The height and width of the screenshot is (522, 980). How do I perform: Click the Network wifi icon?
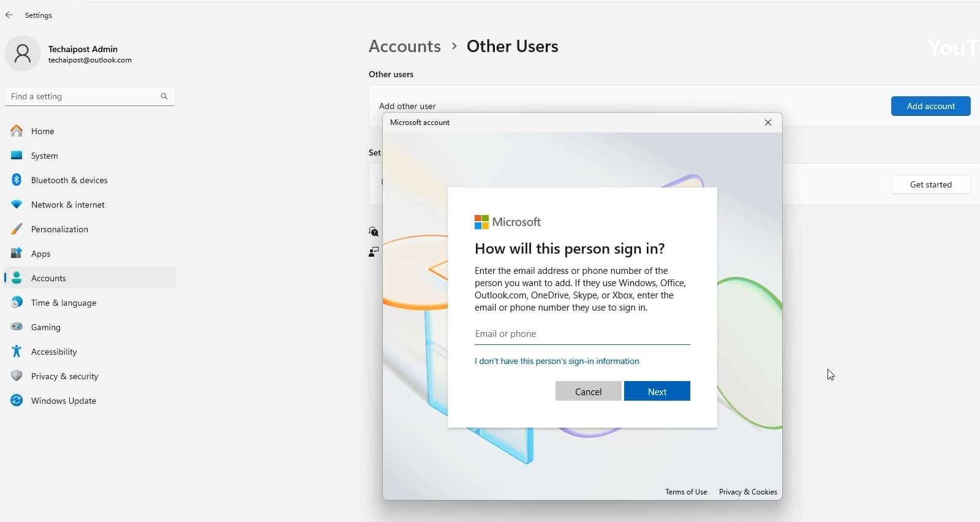17,204
